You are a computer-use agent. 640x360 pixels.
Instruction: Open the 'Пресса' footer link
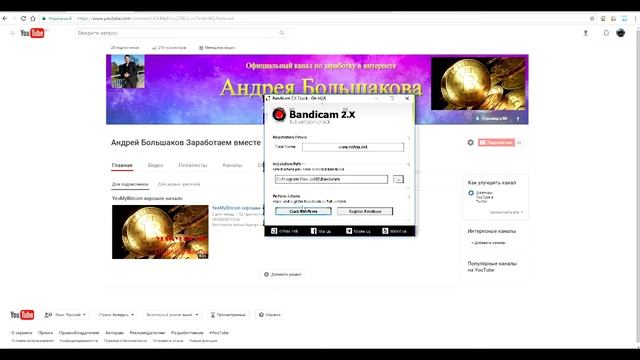45,333
